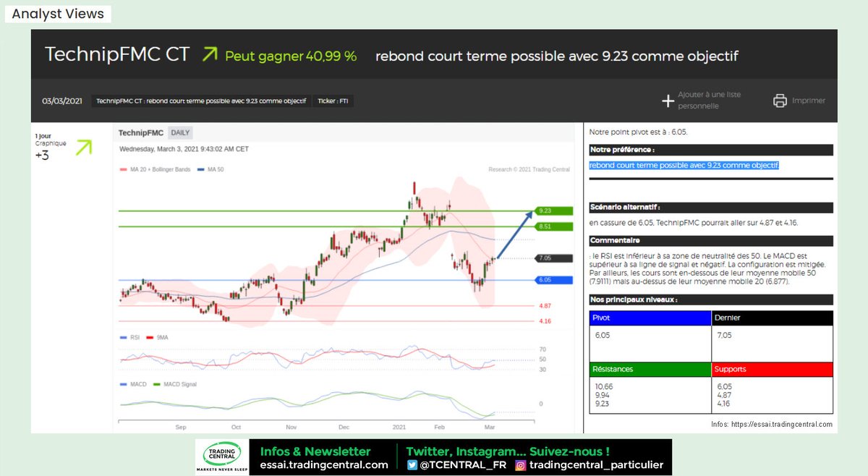868x476 pixels.
Task: Click the 9.23 green target price label
Action: tap(554, 211)
